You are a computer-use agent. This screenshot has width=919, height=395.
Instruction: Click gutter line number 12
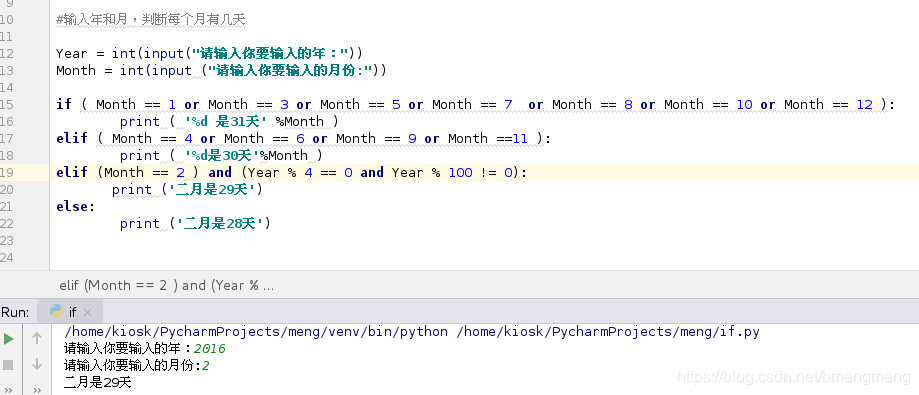(6, 53)
